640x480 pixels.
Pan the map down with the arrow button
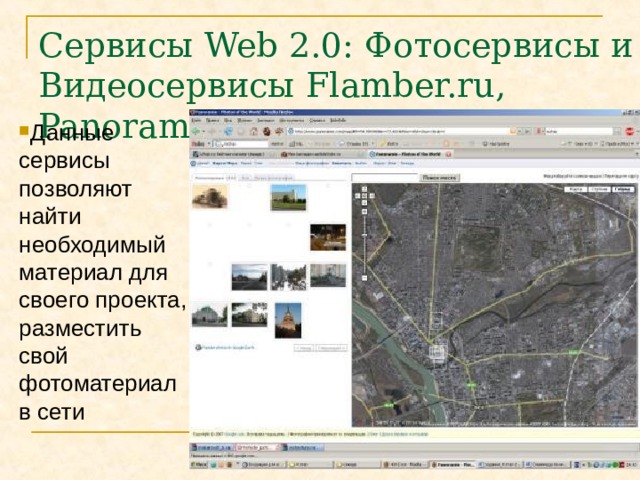click(364, 203)
